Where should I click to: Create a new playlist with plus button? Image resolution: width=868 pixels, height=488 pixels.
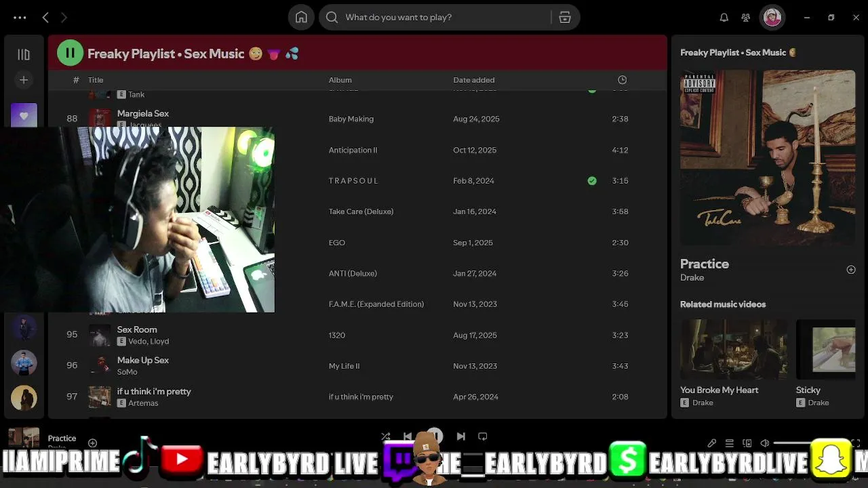click(24, 80)
